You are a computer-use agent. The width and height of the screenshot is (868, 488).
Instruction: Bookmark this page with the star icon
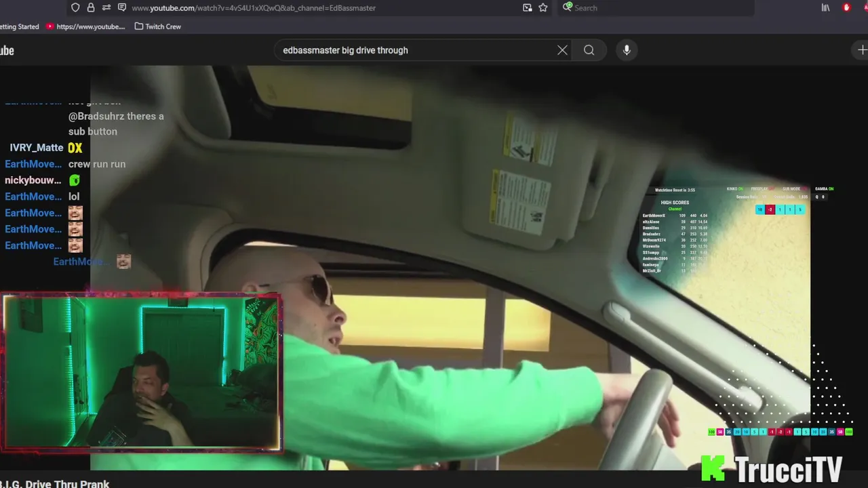pos(543,7)
